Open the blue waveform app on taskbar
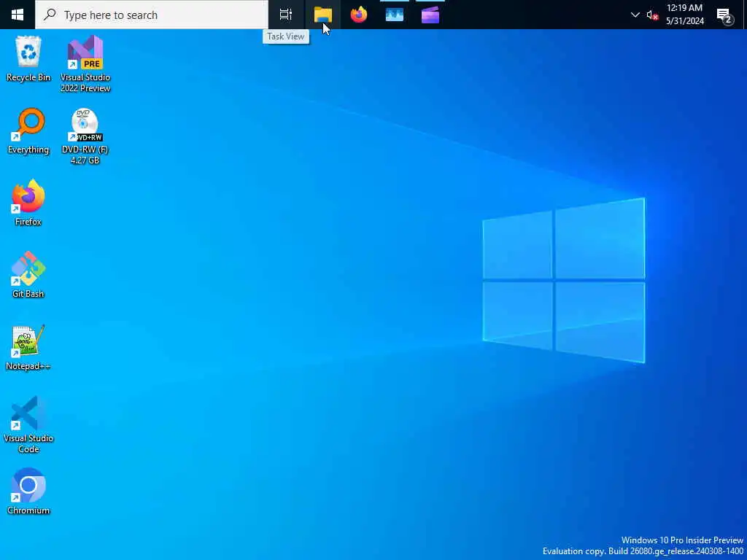 click(x=395, y=15)
